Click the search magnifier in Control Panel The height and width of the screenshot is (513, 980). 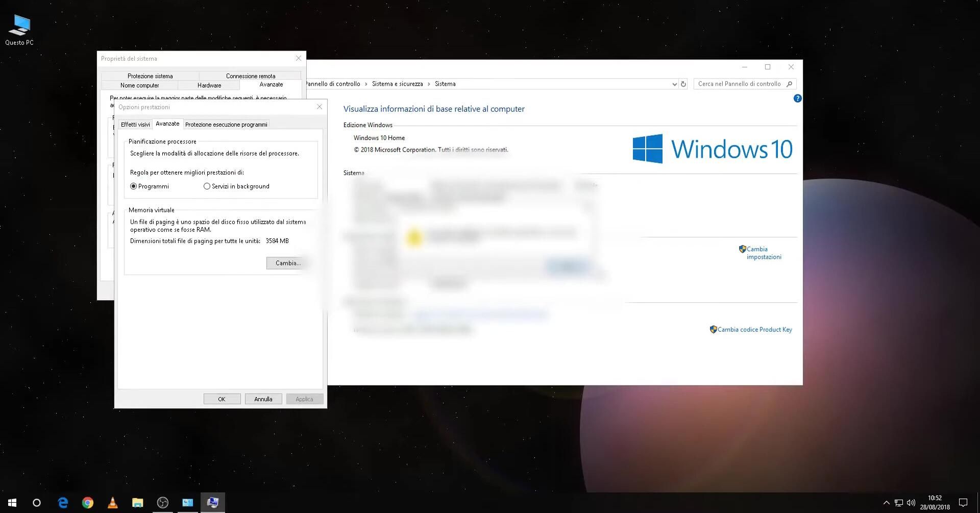[x=789, y=84]
